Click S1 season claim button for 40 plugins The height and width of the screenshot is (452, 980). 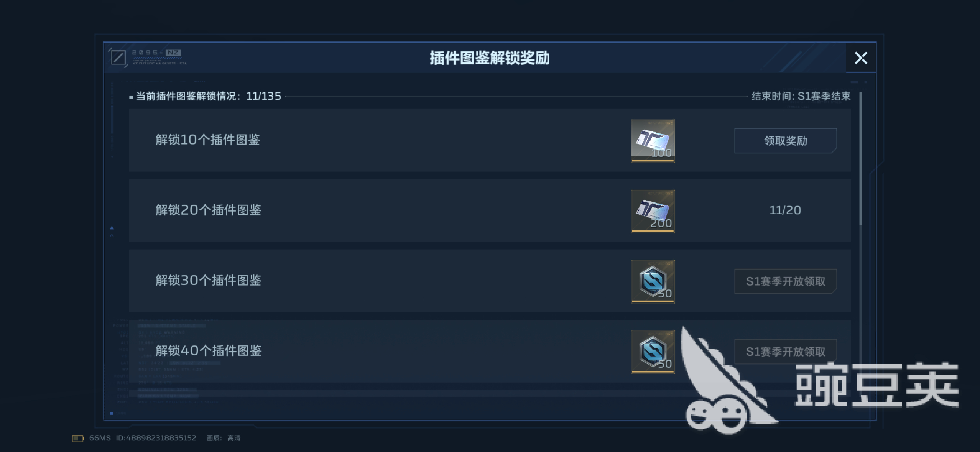[785, 352]
